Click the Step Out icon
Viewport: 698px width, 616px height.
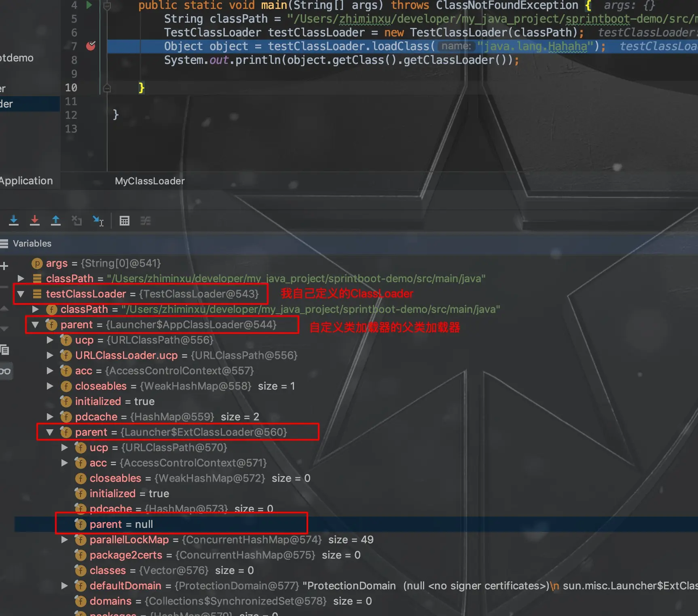pos(56,220)
